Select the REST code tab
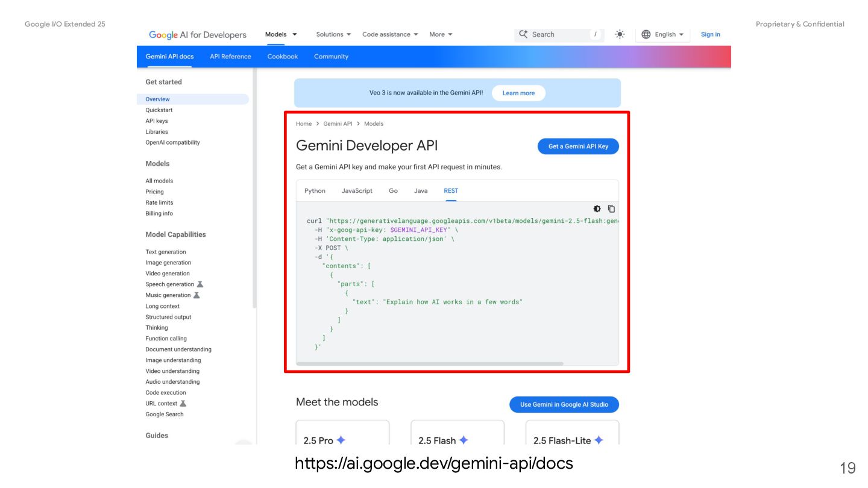 click(451, 191)
